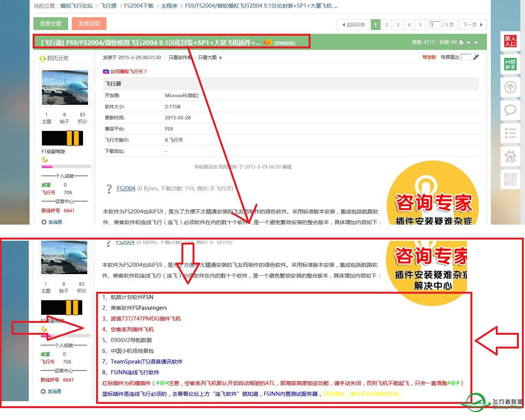Go to page 5 of the thread

point(420,25)
